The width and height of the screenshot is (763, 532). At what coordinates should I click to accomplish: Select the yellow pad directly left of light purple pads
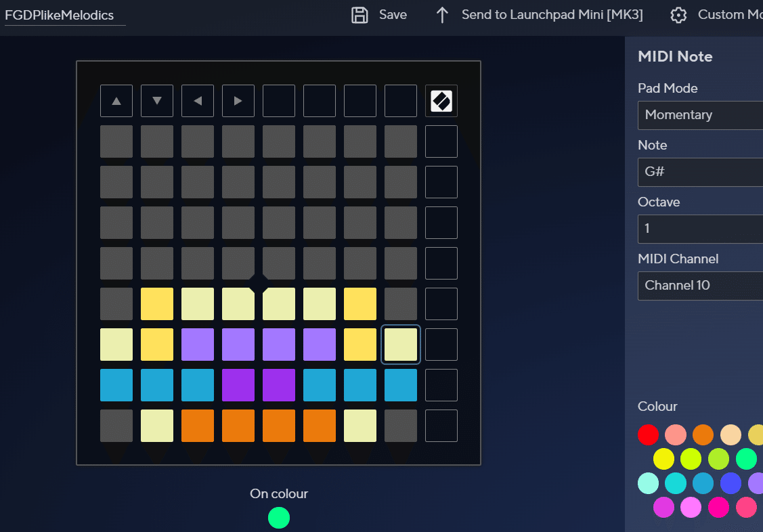(156, 345)
